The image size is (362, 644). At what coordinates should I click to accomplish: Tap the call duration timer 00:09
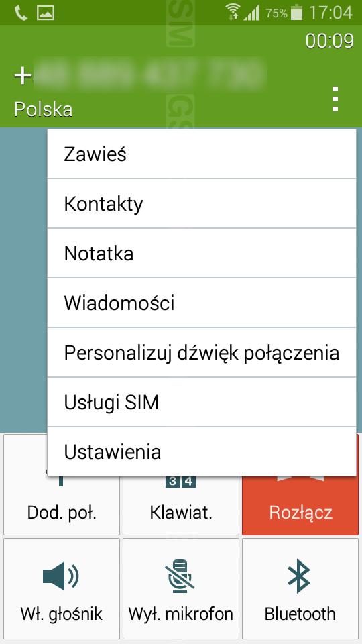(x=329, y=41)
